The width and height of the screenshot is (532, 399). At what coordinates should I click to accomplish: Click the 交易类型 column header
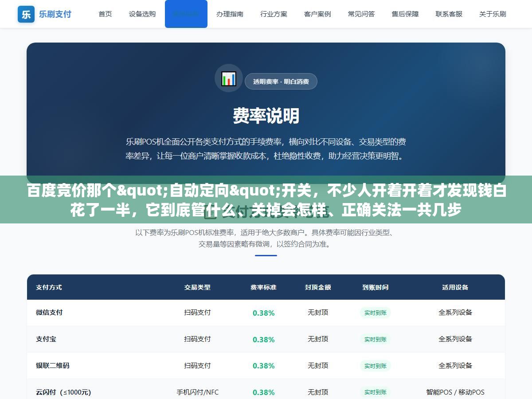[x=197, y=287]
